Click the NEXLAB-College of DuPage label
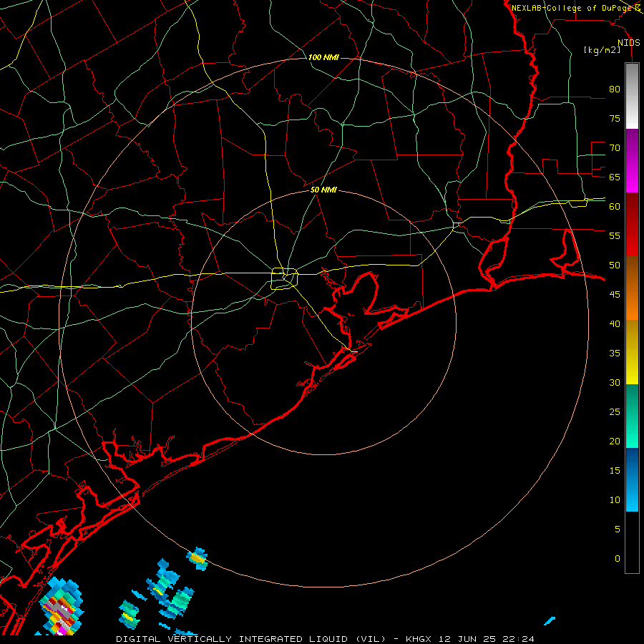Screen dimensions: 644x644 pyautogui.click(x=572, y=8)
